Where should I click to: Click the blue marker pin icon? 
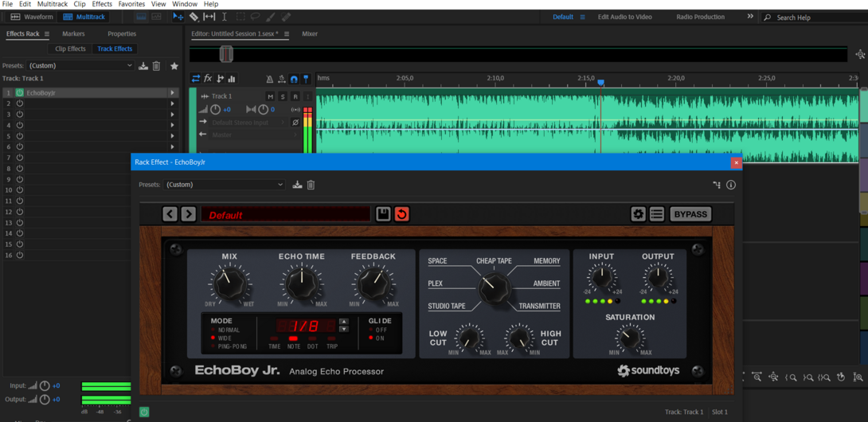click(306, 79)
